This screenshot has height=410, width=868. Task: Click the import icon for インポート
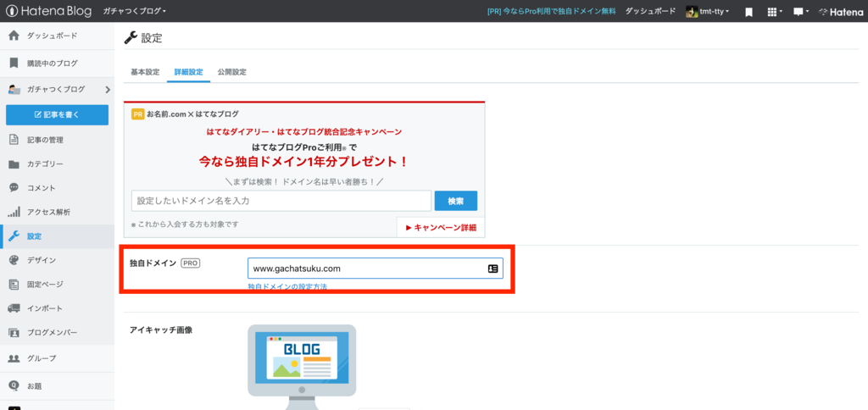click(14, 308)
